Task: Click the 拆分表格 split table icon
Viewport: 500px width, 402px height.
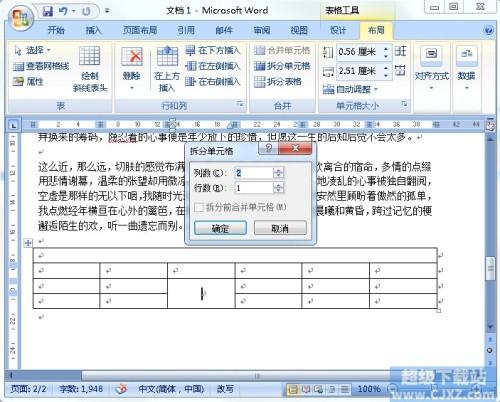Action: coord(278,81)
